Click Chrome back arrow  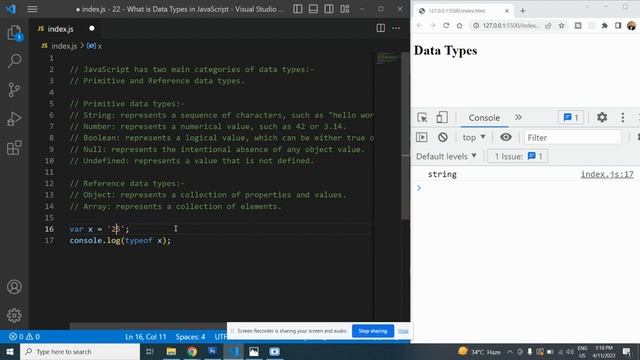point(420,25)
